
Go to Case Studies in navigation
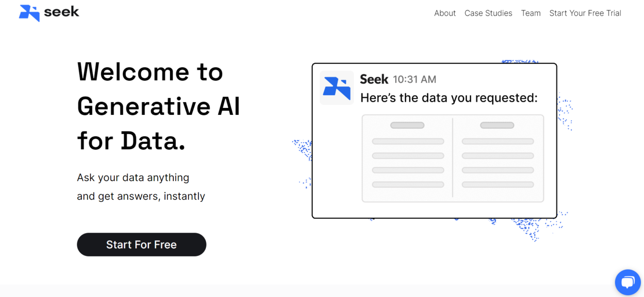(x=488, y=13)
